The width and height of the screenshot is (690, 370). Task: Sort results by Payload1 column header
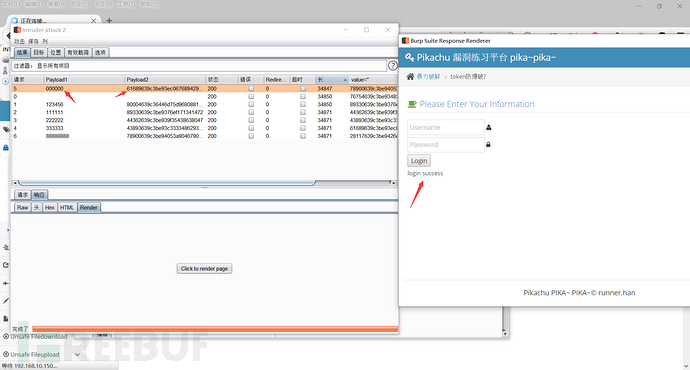pos(84,80)
